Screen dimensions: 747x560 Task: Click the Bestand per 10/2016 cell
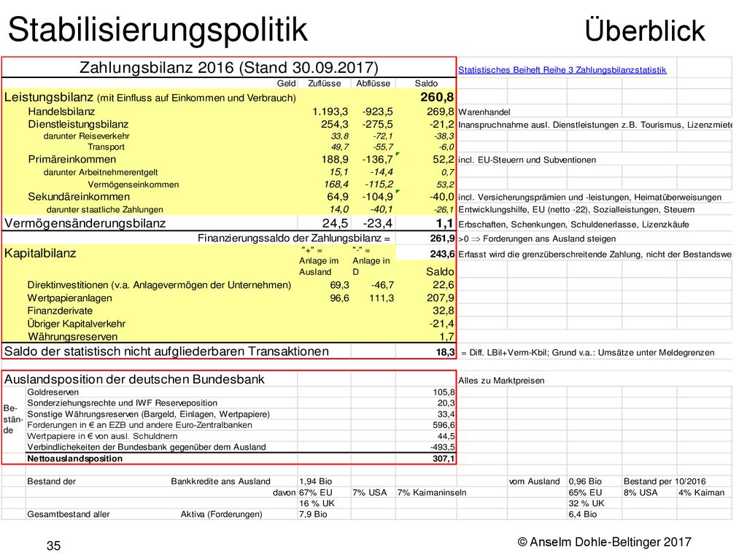pyautogui.click(x=665, y=481)
